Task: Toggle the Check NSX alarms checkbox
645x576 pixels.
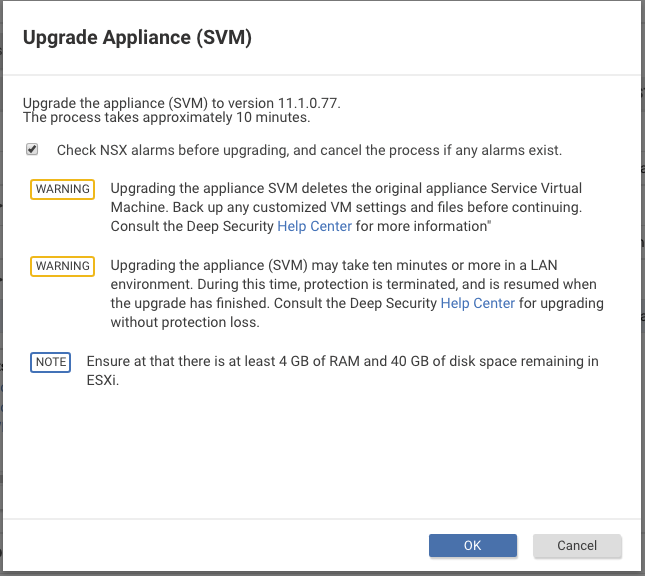Action: click(32, 150)
